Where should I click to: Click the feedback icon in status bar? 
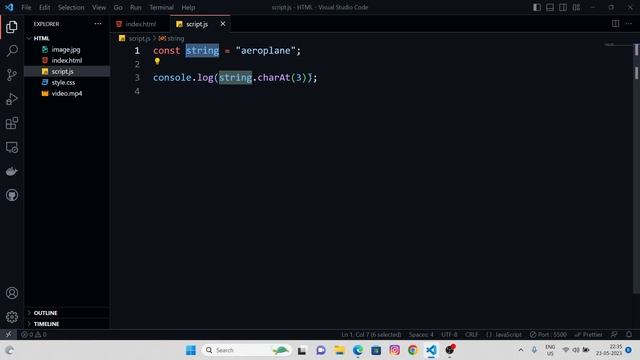(614, 334)
